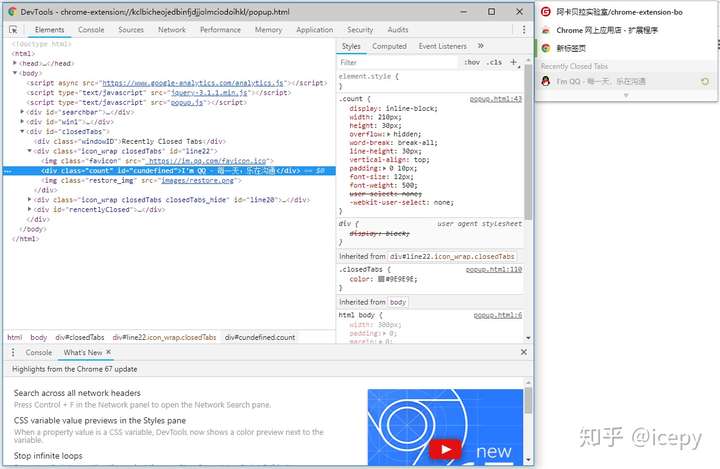The height and width of the screenshot is (469, 720).
Task: Add a new style rule plus icon
Action: 514,62
